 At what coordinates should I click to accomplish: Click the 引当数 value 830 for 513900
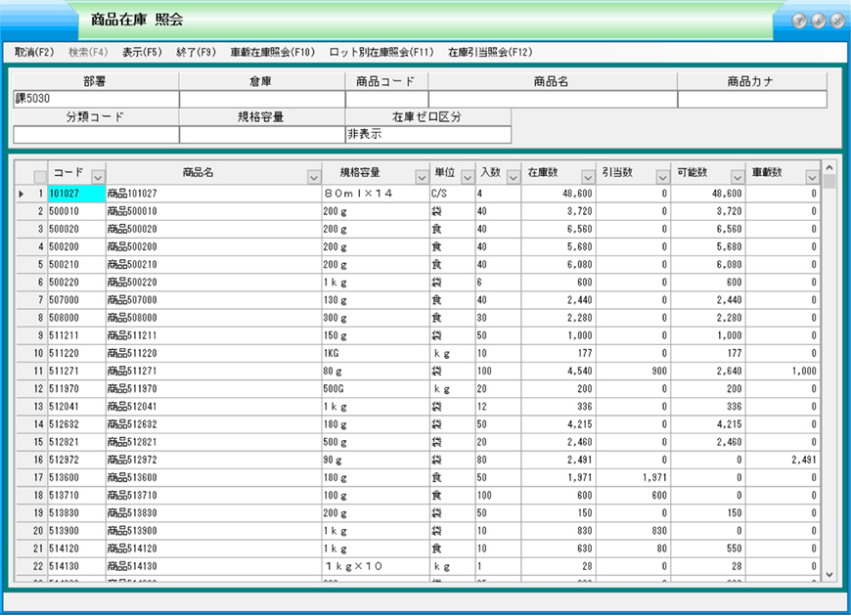(x=659, y=531)
